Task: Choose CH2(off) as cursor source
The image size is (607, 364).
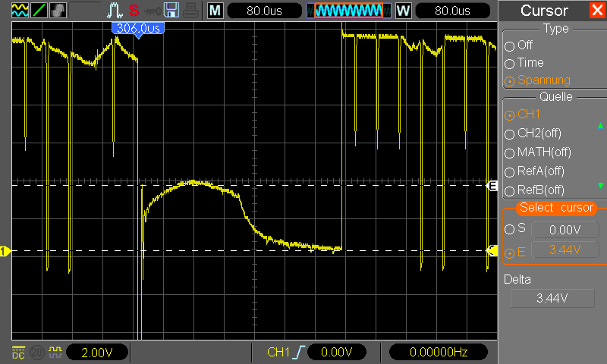Action: point(509,134)
